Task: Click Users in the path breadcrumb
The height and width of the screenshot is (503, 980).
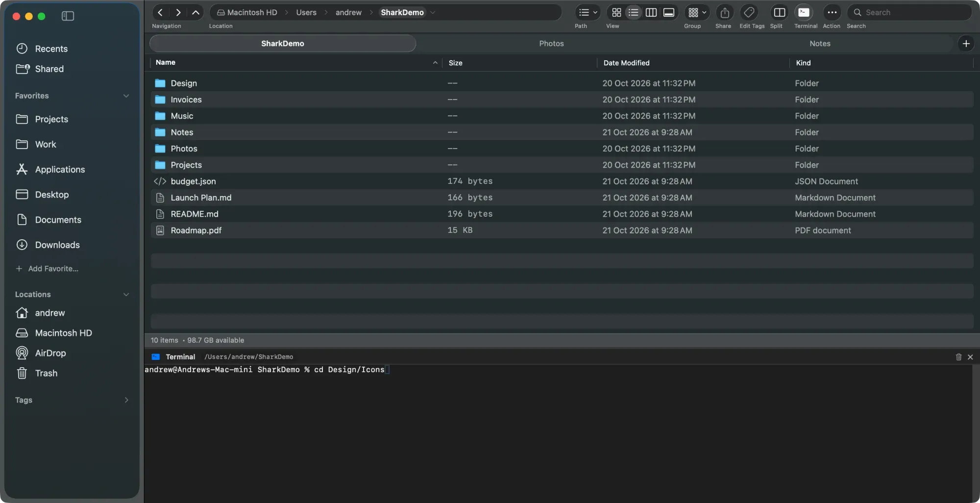Action: click(306, 12)
